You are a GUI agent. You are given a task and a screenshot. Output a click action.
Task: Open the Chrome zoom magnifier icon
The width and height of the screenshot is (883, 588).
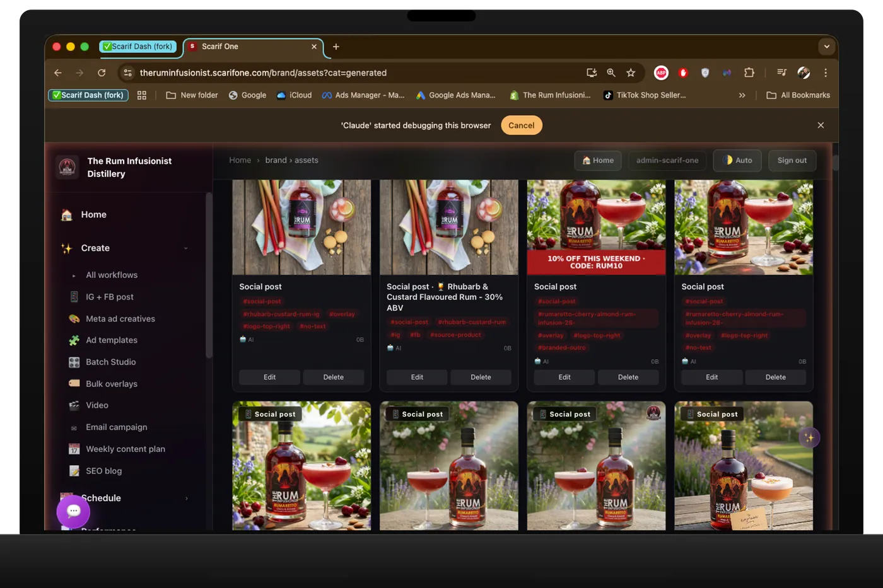coord(611,73)
